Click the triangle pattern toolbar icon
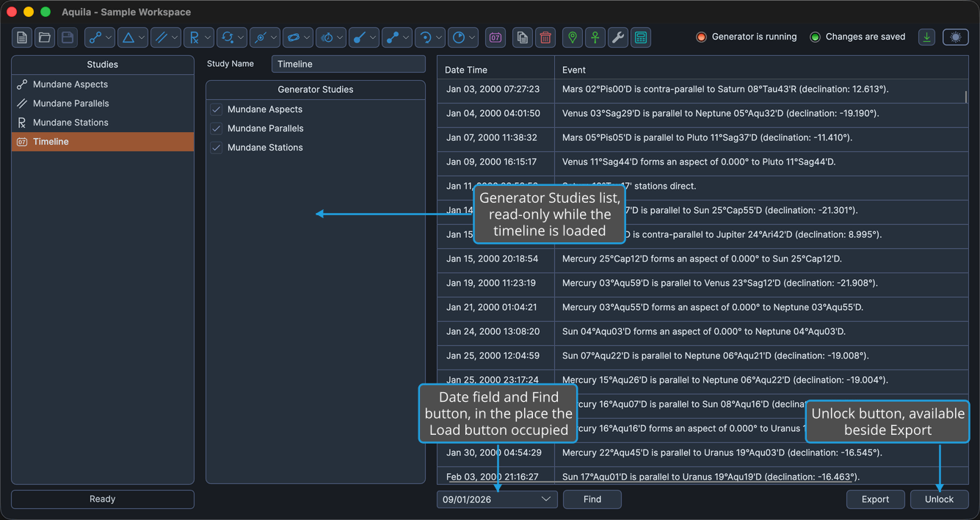This screenshot has width=980, height=520. [128, 37]
